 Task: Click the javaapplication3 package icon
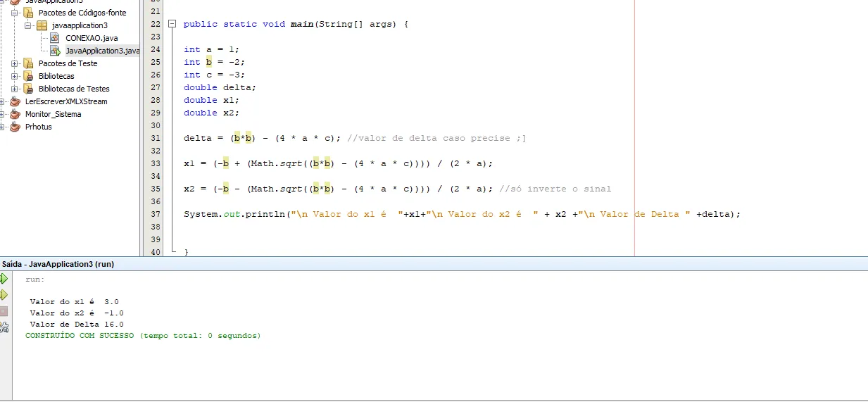pyautogui.click(x=42, y=25)
